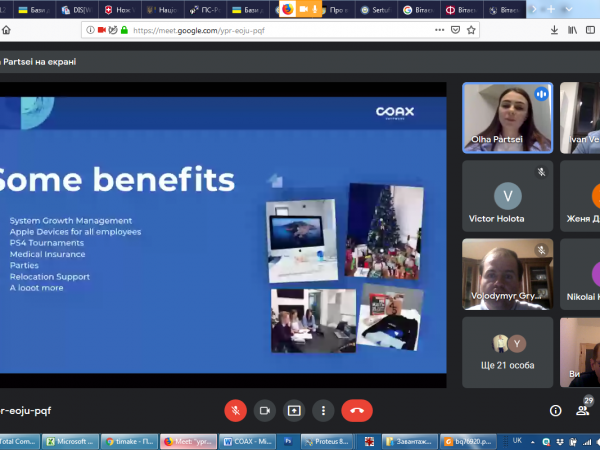Unmute the microphone in the call bar
The height and width of the screenshot is (450, 600).
click(236, 410)
